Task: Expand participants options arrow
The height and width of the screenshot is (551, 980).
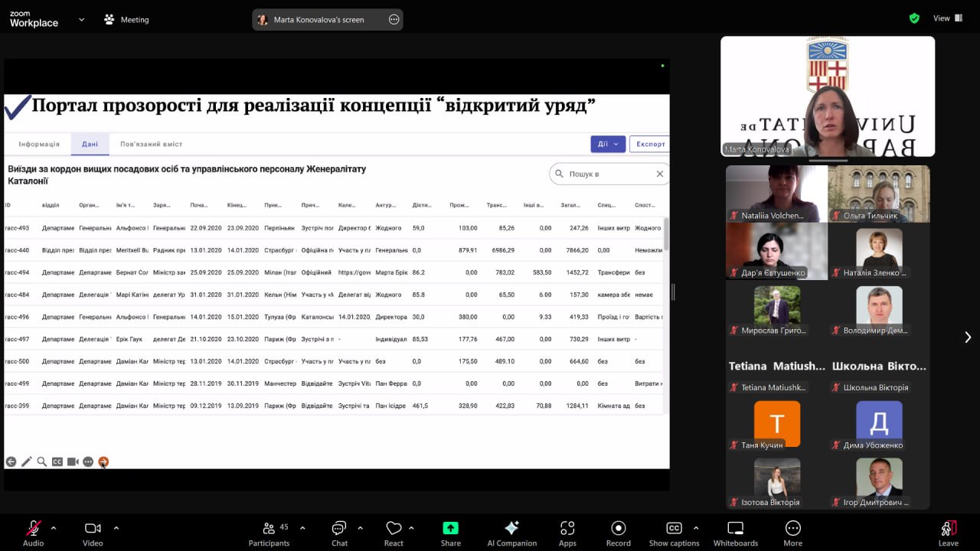Action: (x=302, y=527)
